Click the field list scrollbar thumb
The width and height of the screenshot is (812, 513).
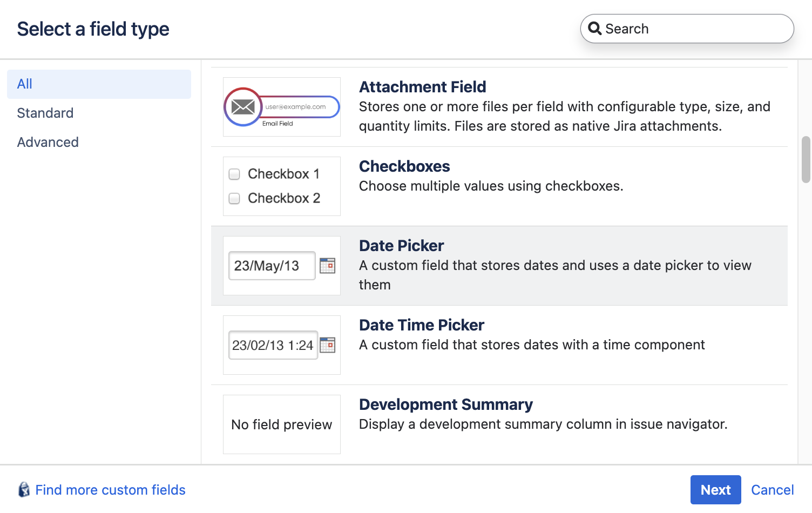(806, 160)
